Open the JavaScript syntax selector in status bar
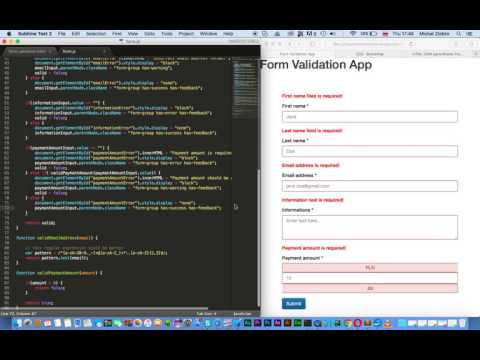This screenshot has height=360, width=480. [242, 314]
